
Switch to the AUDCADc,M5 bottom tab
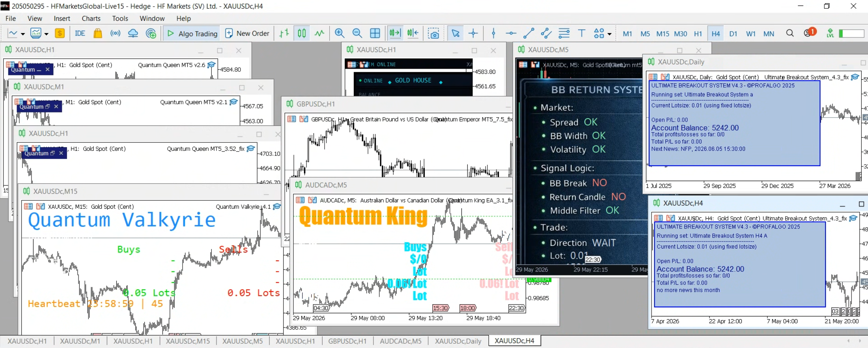pos(401,341)
